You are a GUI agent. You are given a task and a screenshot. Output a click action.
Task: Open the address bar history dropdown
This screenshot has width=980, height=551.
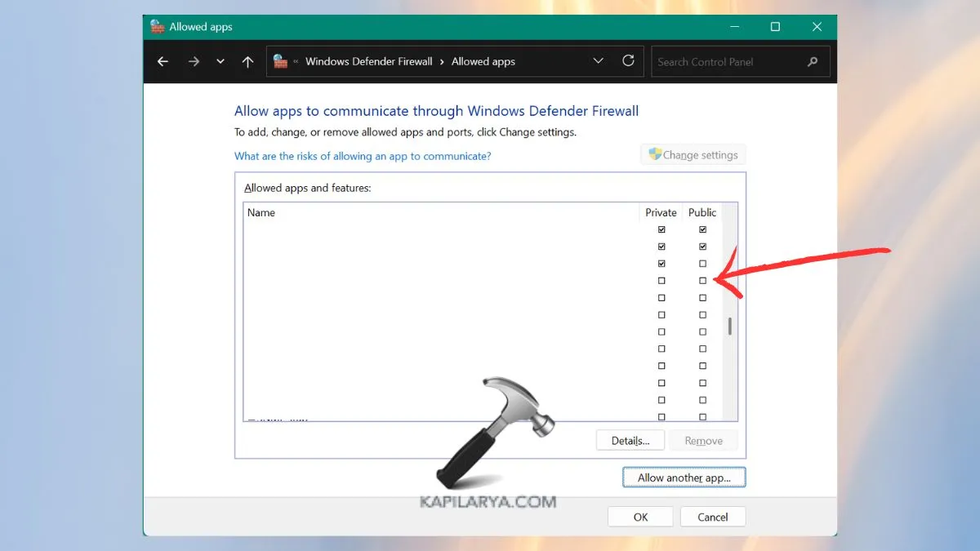click(599, 61)
